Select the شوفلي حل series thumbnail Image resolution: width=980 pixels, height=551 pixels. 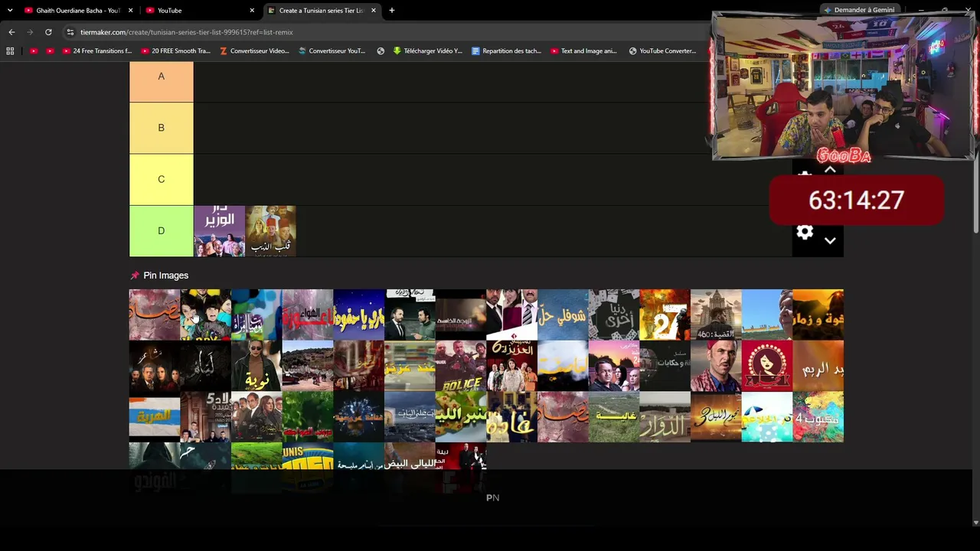coord(563,315)
